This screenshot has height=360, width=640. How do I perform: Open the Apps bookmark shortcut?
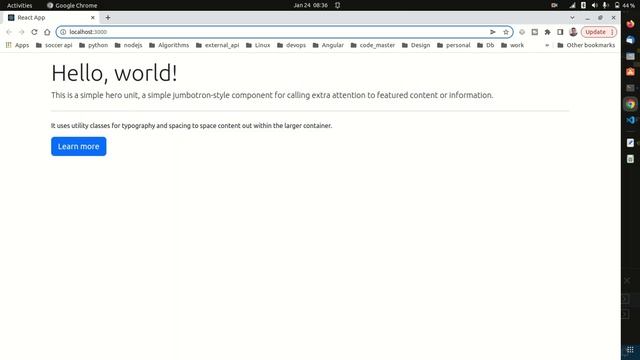click(x=18, y=45)
